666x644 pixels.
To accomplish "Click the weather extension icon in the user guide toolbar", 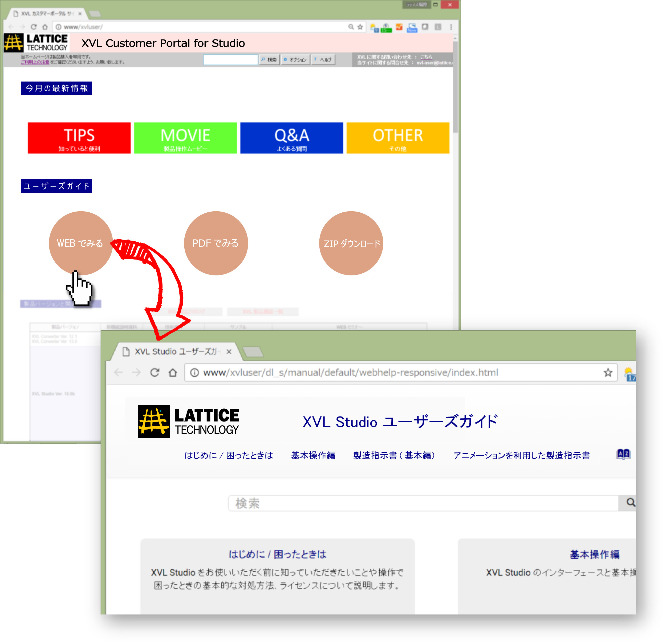I will [630, 374].
